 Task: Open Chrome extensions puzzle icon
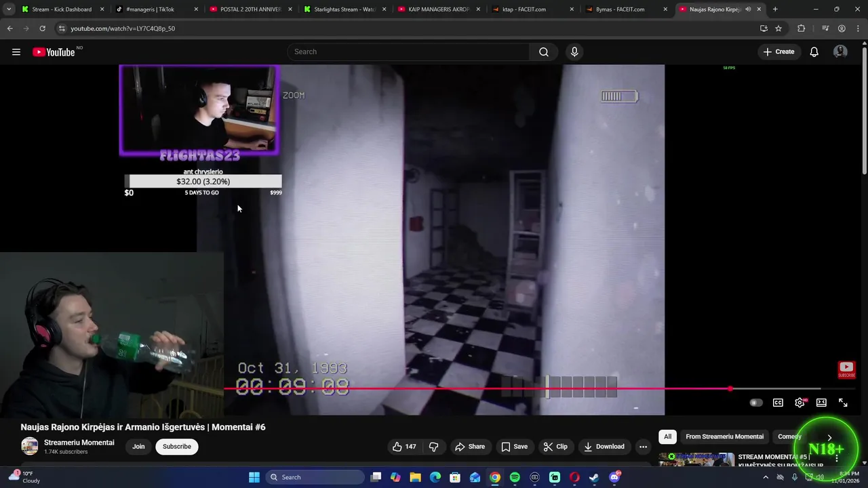tap(801, 28)
